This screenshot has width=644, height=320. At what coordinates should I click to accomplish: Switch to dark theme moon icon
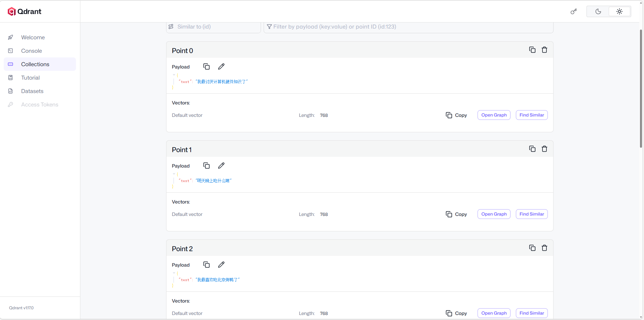598,11
